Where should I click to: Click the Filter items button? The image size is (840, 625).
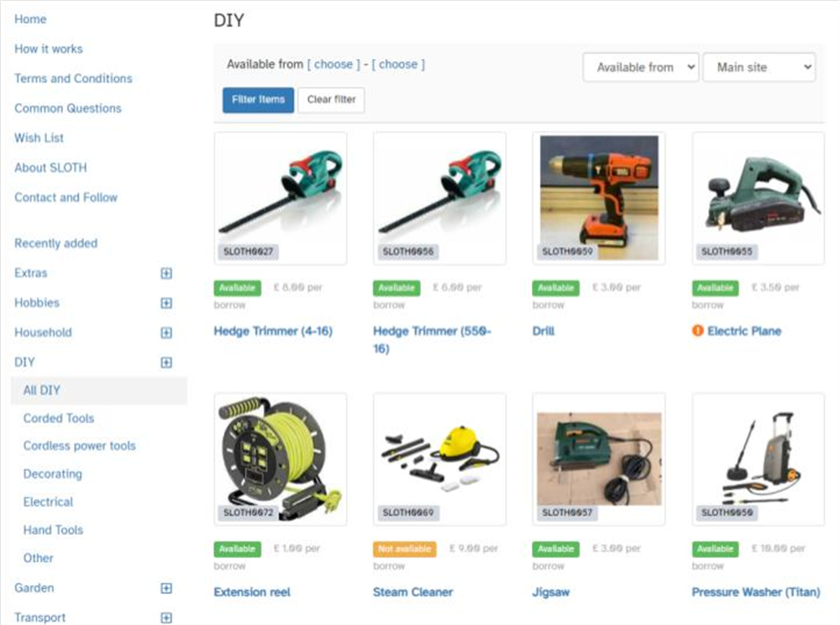click(258, 100)
